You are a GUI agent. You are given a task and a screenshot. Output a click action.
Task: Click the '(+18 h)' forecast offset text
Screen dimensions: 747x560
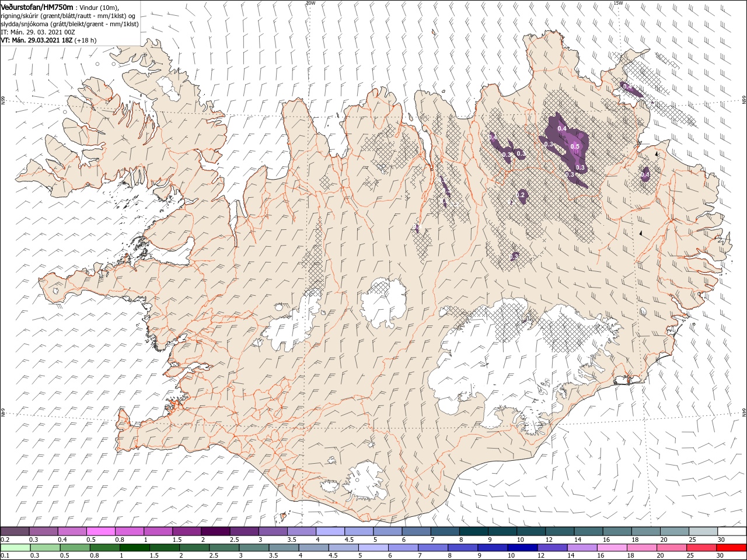pos(85,40)
